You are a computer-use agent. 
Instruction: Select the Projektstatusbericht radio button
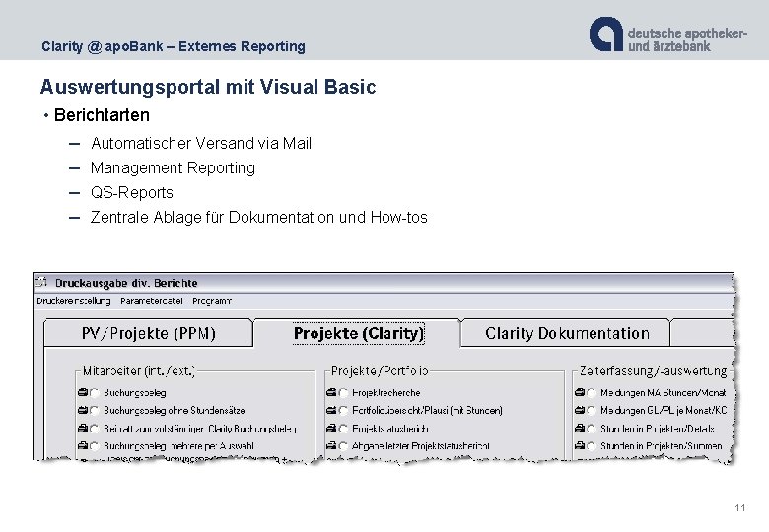pos(343,429)
